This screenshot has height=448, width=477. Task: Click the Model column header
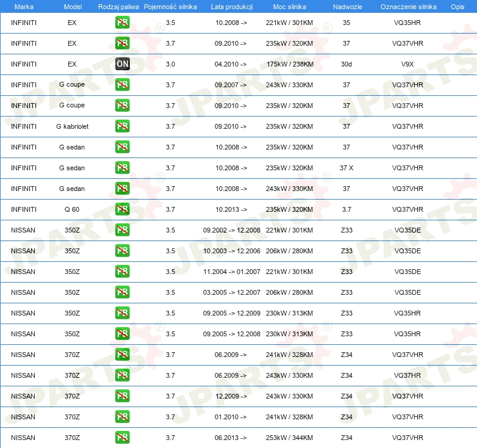[73, 7]
